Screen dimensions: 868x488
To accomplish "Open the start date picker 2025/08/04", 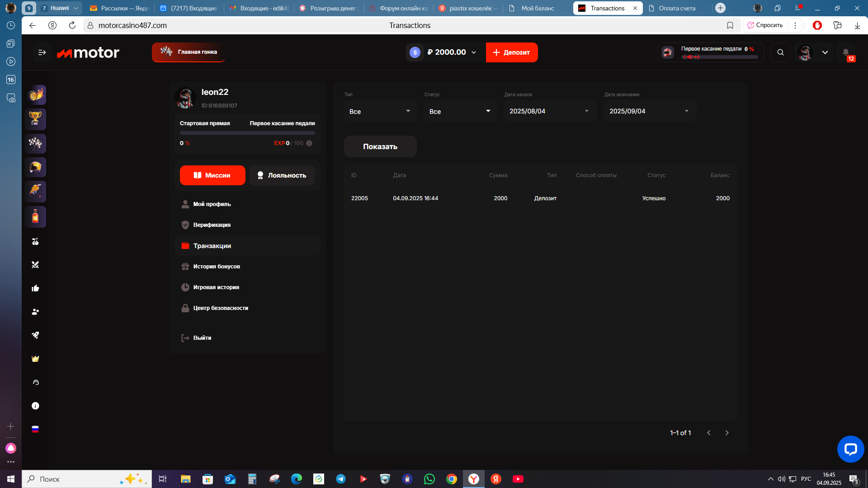I will [549, 111].
